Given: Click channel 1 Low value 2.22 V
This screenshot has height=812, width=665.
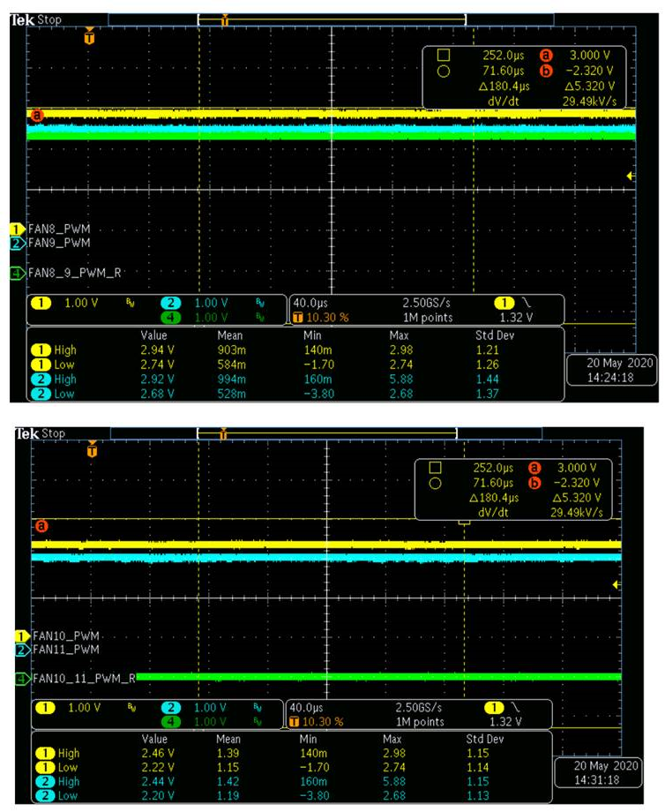Looking at the screenshot, I should [158, 768].
